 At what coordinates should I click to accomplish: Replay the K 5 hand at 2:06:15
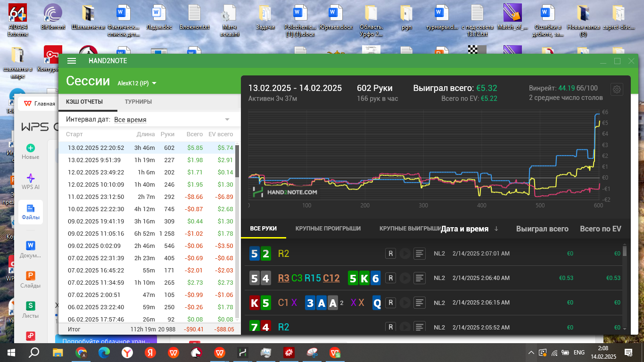pos(405,303)
